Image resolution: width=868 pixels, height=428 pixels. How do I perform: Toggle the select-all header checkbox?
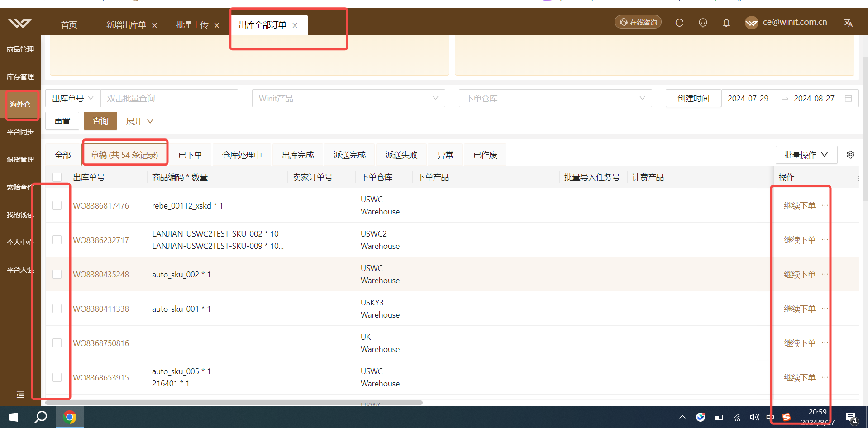(x=57, y=177)
